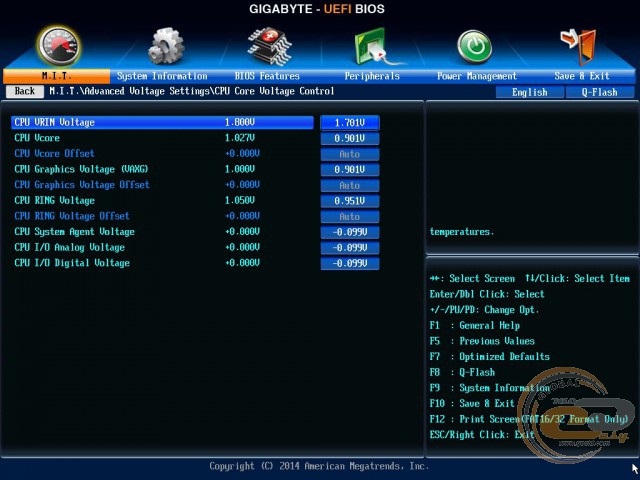Go to the Peripherals tab
The image size is (640, 480).
372,76
